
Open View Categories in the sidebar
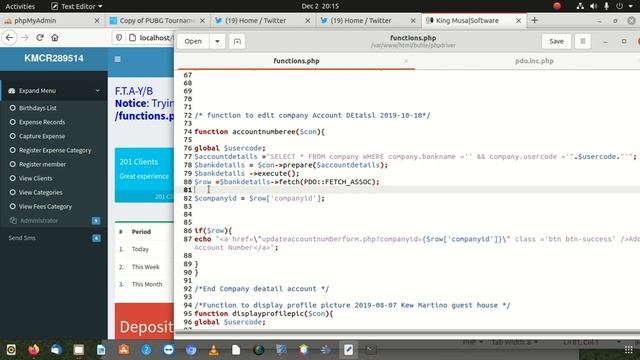click(40, 193)
